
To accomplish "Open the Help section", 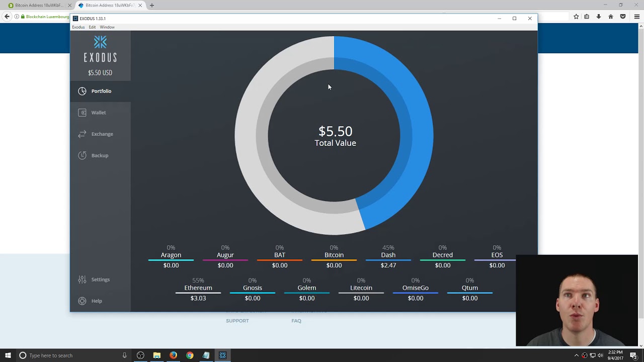I will (x=100, y=301).
